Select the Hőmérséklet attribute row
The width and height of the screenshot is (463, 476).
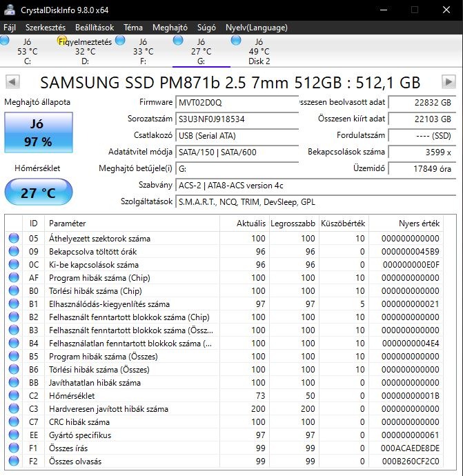coord(224,395)
